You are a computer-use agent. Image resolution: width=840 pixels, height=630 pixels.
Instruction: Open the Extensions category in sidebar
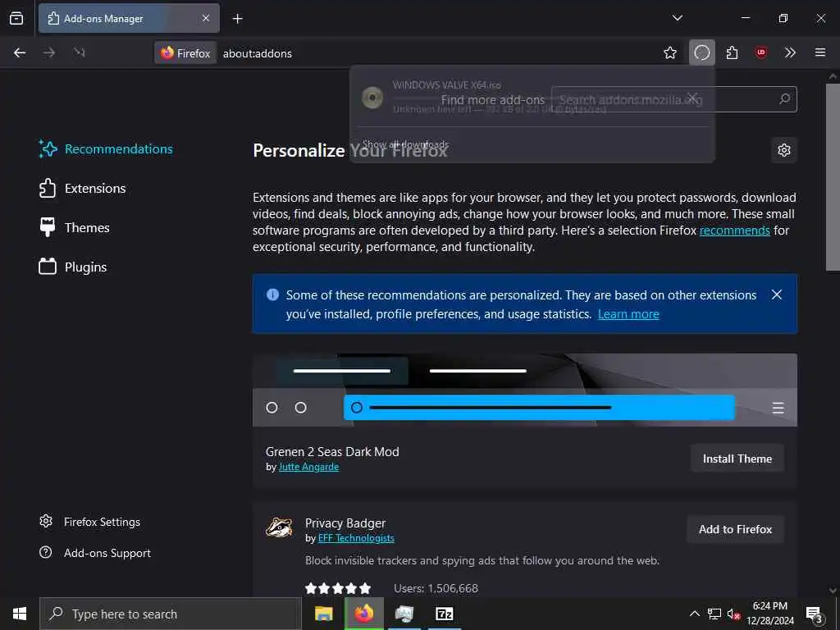83,188
